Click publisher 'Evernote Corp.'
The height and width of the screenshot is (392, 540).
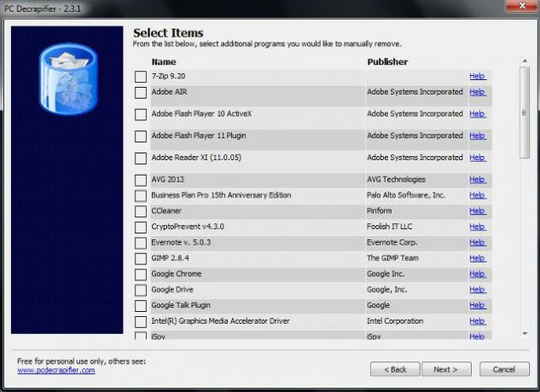[x=392, y=242]
